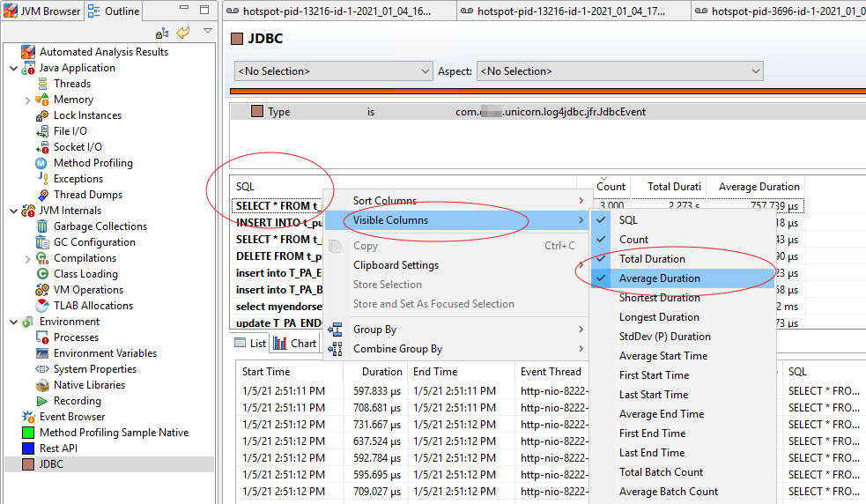Open Lock Instances page icon
Screen dimensions: 866x504
click(x=42, y=115)
